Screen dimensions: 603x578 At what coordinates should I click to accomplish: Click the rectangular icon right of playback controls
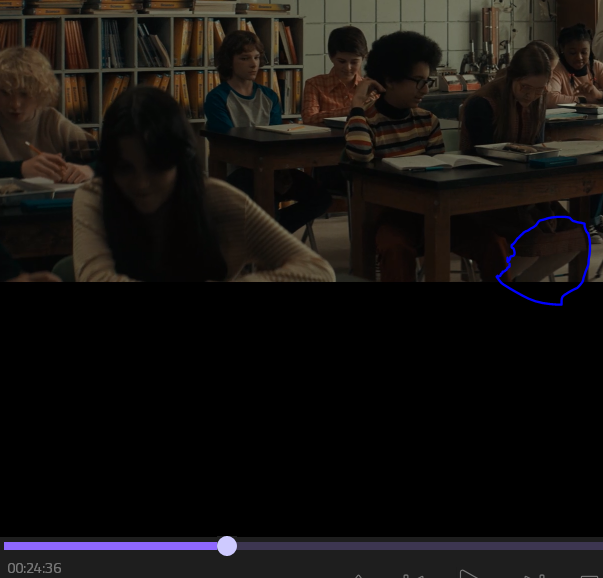click(589, 575)
